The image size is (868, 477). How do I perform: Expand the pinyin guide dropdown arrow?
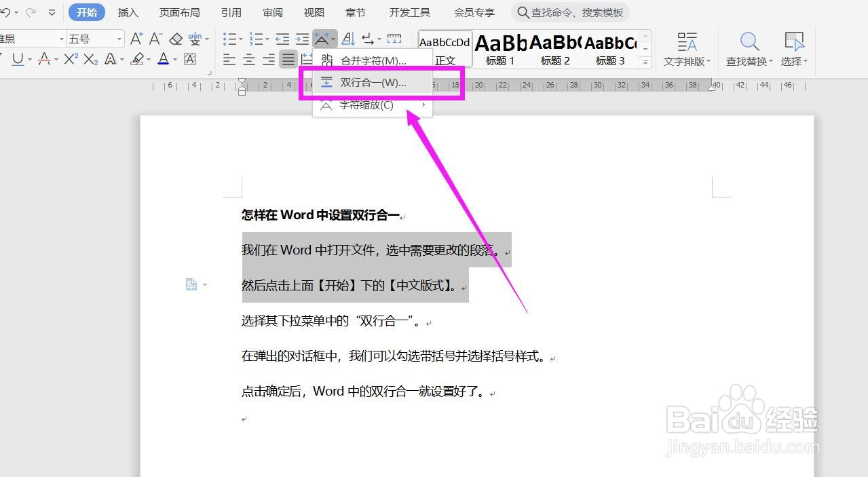207,39
